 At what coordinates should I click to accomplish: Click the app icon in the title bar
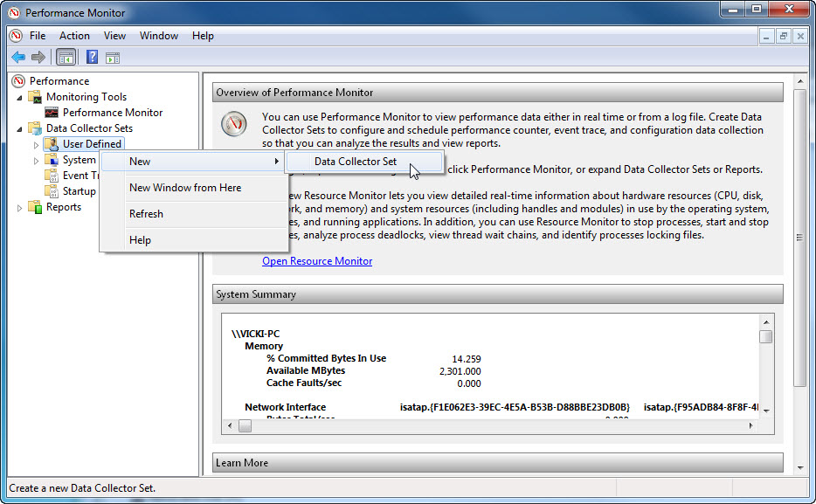[x=14, y=12]
